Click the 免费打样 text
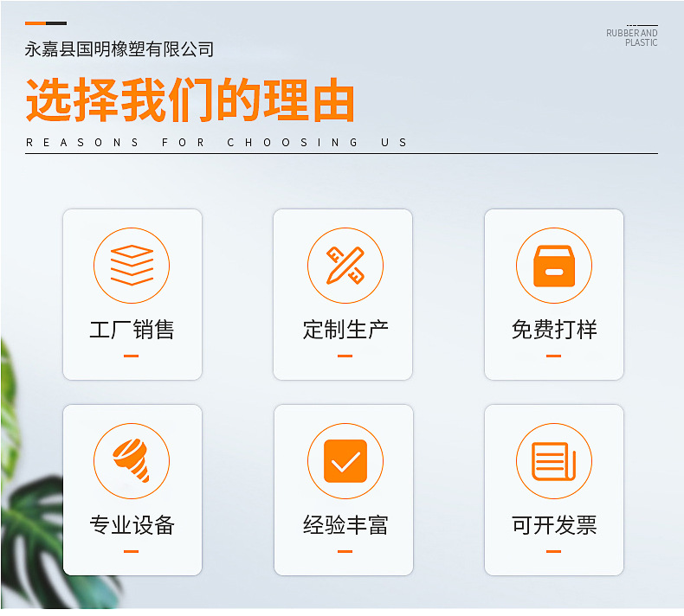 click(553, 330)
